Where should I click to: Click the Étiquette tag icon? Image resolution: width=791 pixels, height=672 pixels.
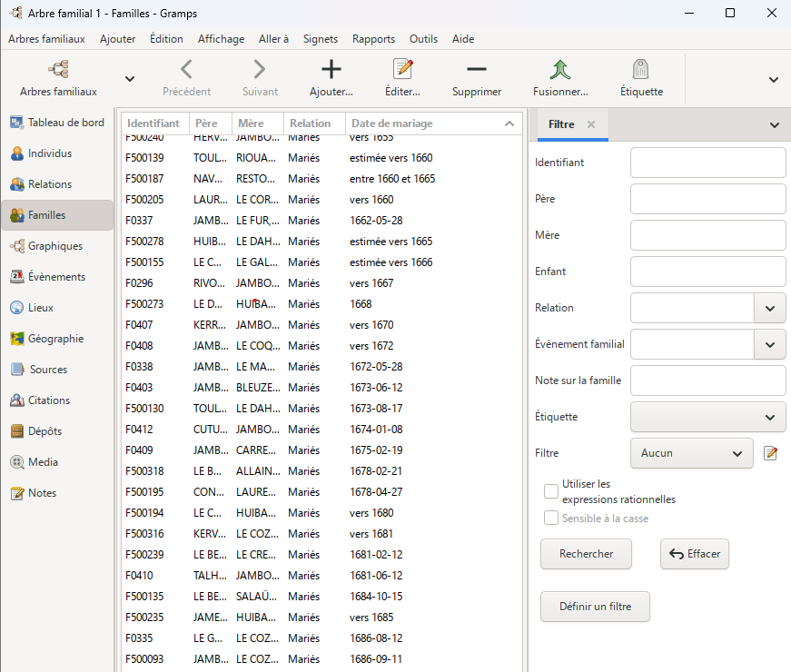[641, 70]
